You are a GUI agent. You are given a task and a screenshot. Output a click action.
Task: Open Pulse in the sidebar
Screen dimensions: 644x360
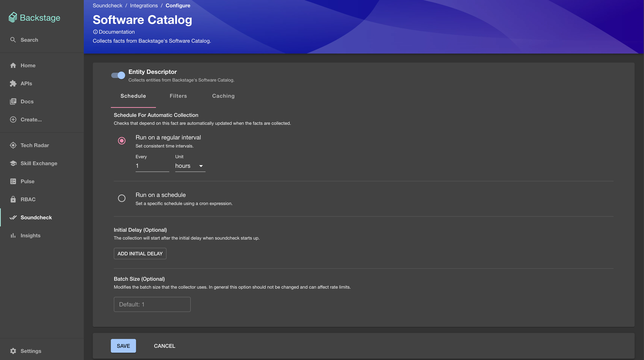click(42, 181)
